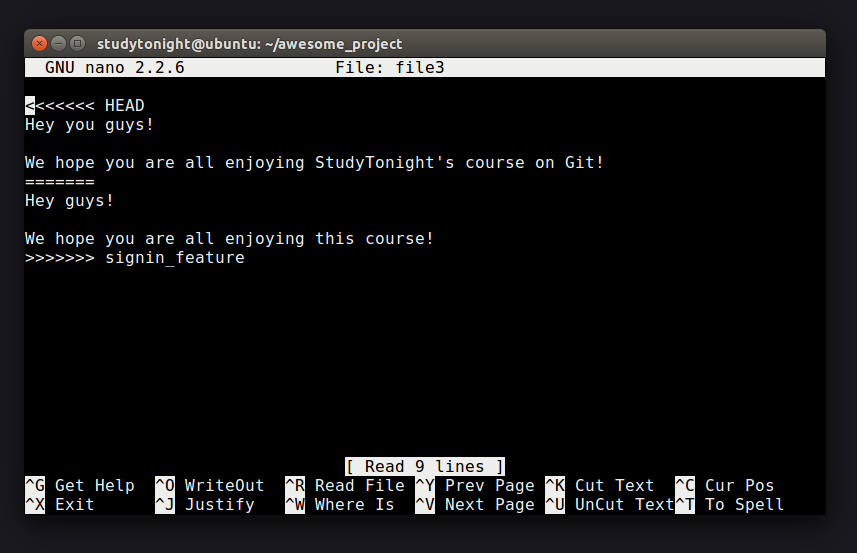
Task: Click the window title 'studytonight@ubuntu: ~/awesome_project'
Action: pyautogui.click(x=249, y=44)
